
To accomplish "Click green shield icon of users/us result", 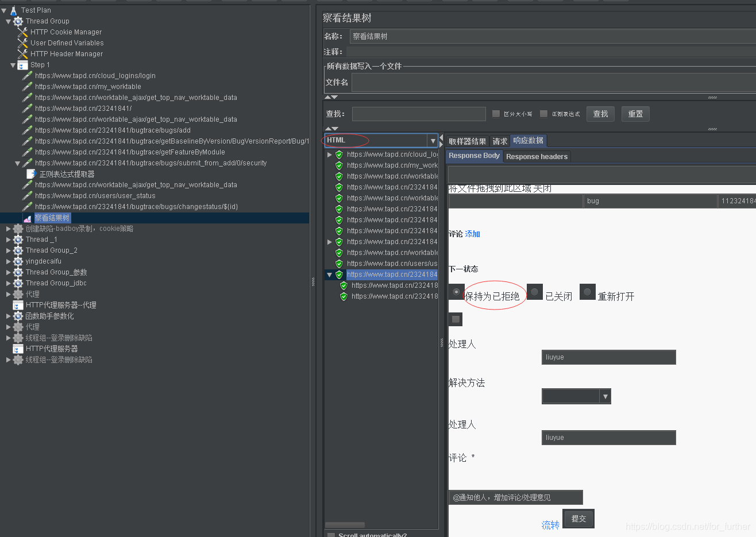I will tap(339, 264).
